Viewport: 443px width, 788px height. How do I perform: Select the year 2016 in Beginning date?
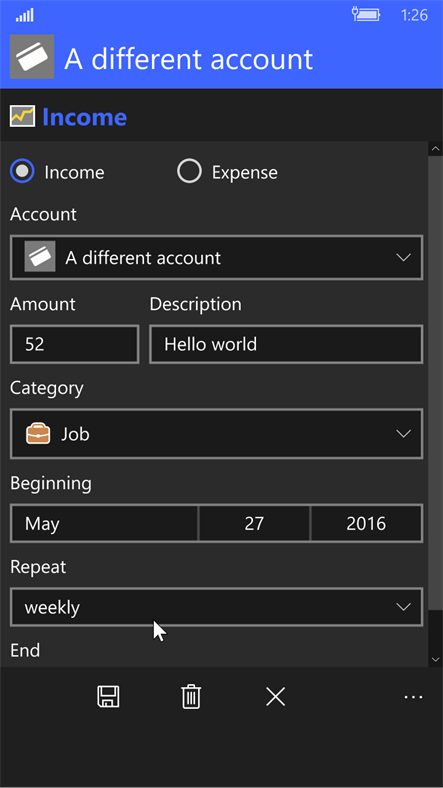(367, 524)
